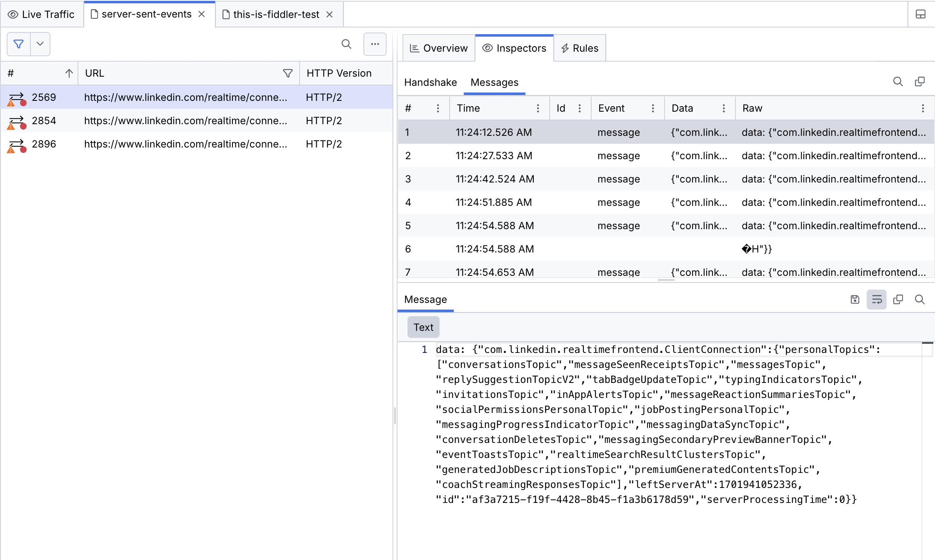Select the Messages sub-tab

(494, 82)
